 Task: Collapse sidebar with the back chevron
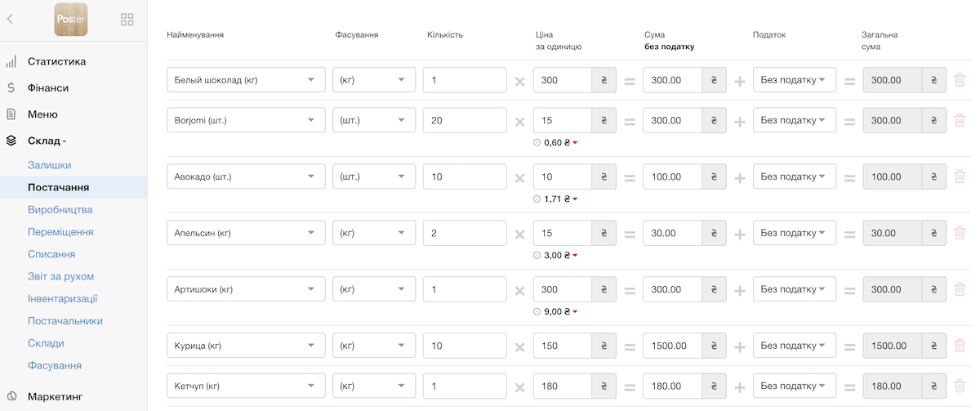pyautogui.click(x=10, y=19)
